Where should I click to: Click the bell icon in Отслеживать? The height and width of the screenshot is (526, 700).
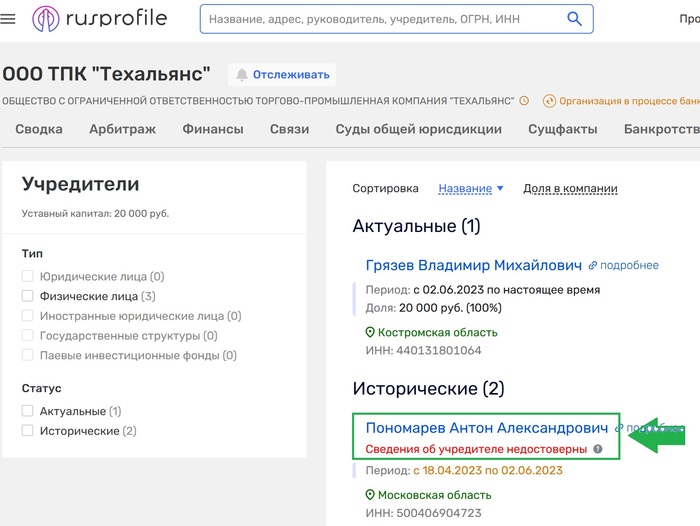coord(242,75)
